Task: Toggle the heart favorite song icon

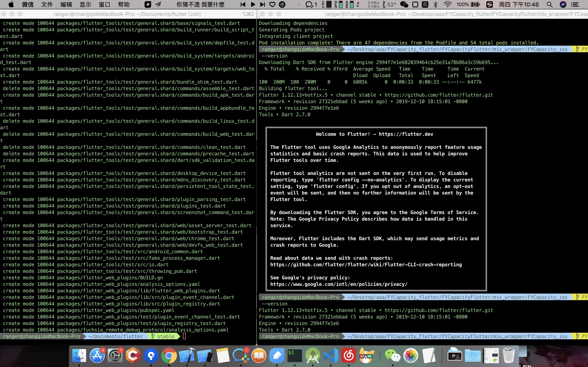Action: [x=272, y=4]
